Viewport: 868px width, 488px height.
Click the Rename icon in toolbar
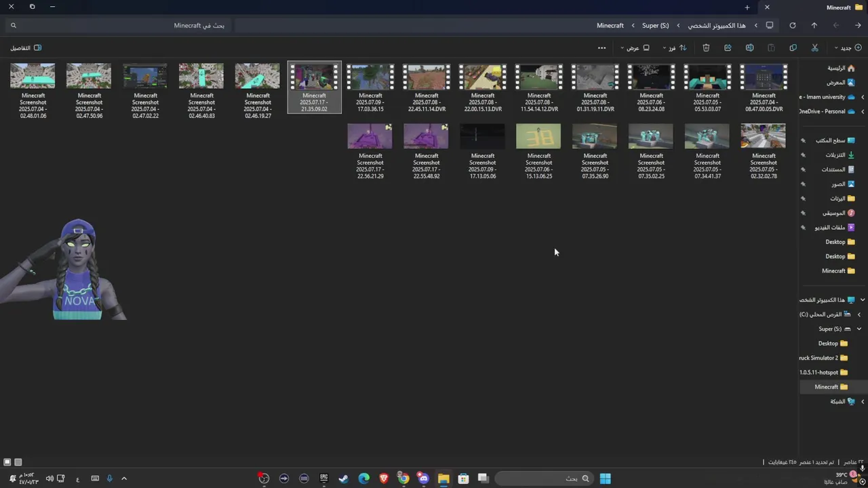pos(749,47)
